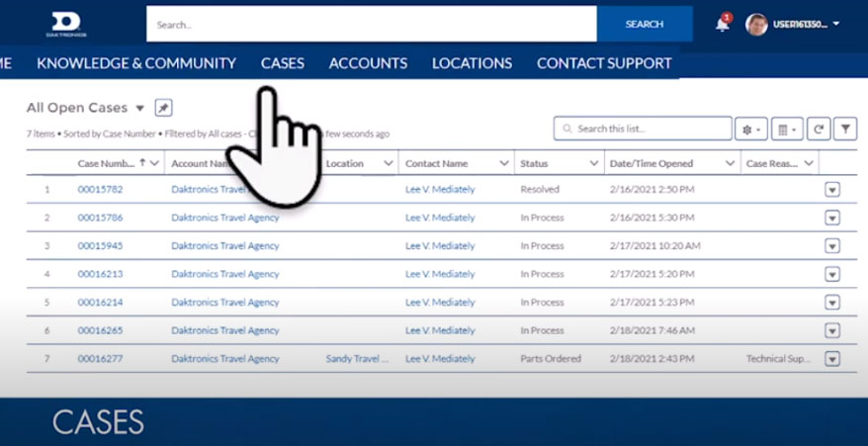868x446 pixels.
Task: Click Parts Ordered status cell
Action: pyautogui.click(x=551, y=359)
